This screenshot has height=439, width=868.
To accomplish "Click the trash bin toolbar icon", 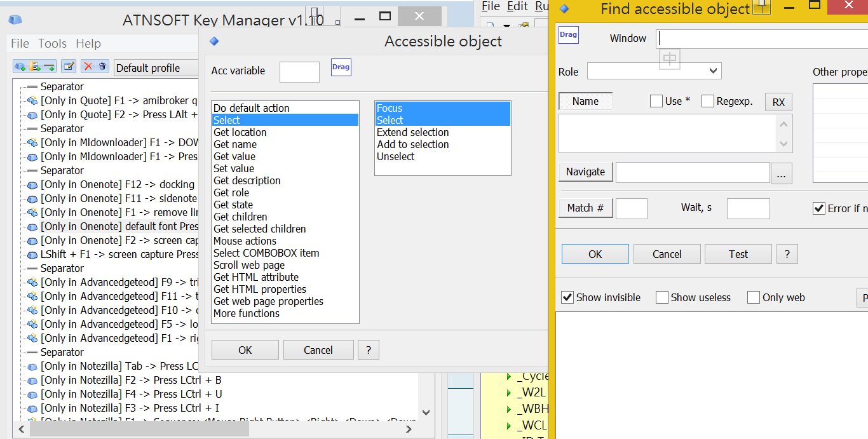I will [102, 67].
